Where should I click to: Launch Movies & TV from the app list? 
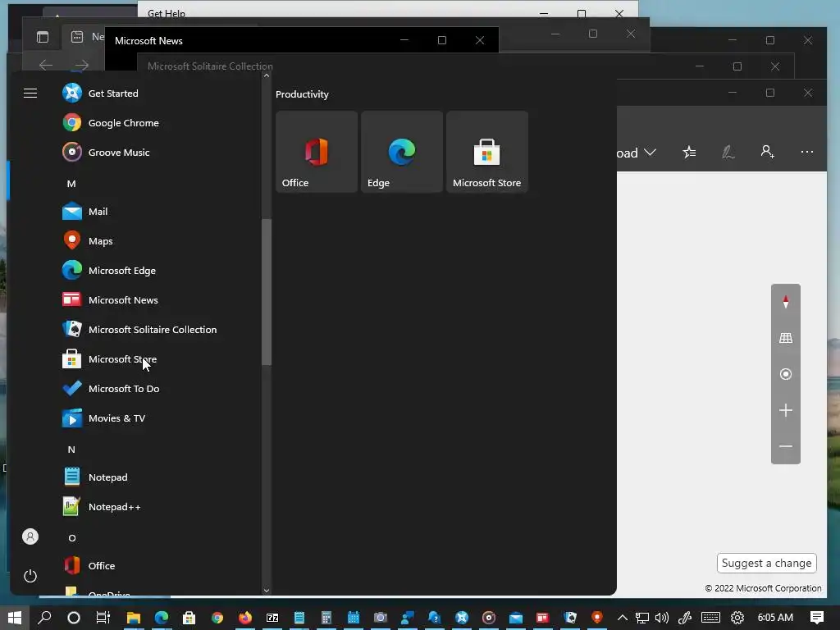104,418
